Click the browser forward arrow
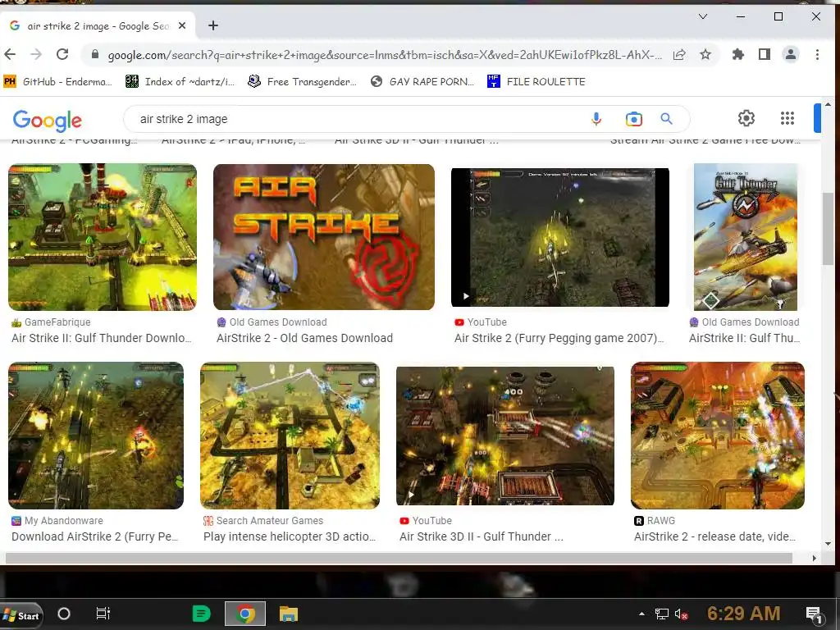The width and height of the screenshot is (840, 630). (x=36, y=54)
